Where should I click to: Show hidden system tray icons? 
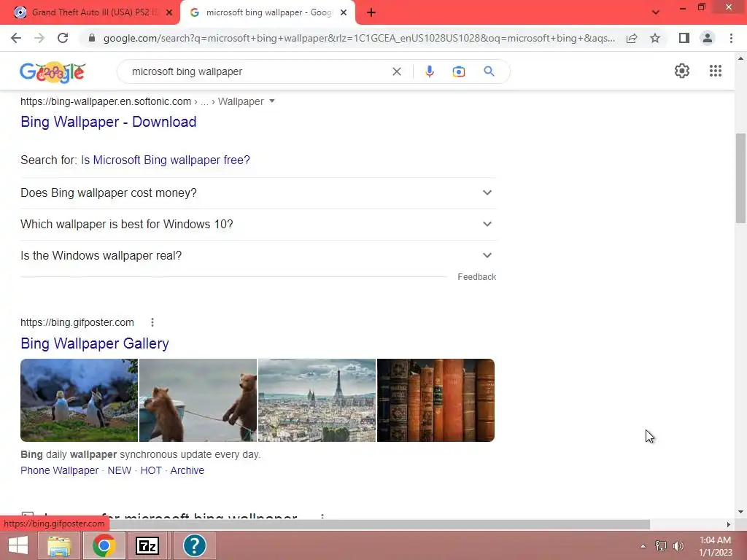pyautogui.click(x=643, y=546)
